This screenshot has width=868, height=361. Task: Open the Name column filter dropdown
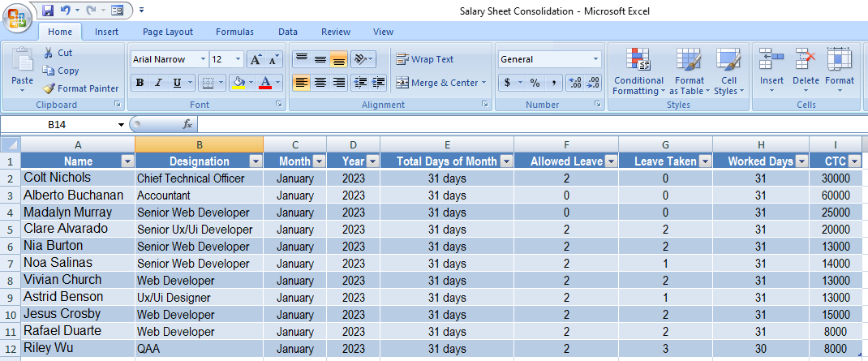click(x=127, y=161)
